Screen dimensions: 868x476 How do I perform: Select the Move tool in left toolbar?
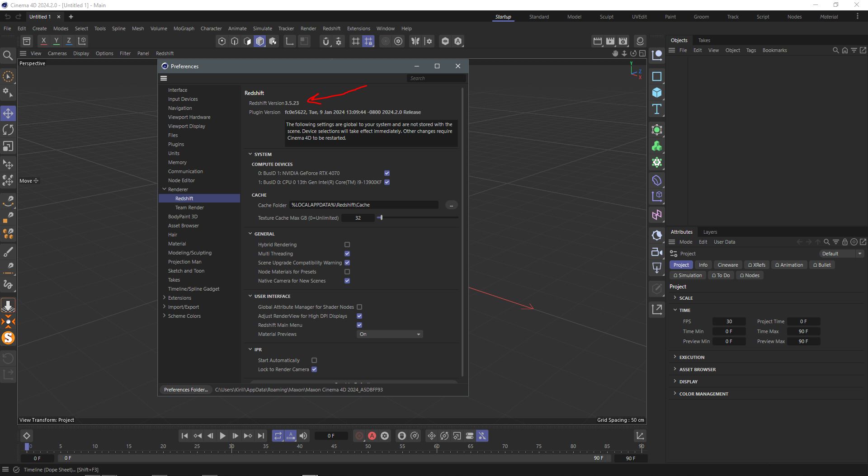(8, 113)
